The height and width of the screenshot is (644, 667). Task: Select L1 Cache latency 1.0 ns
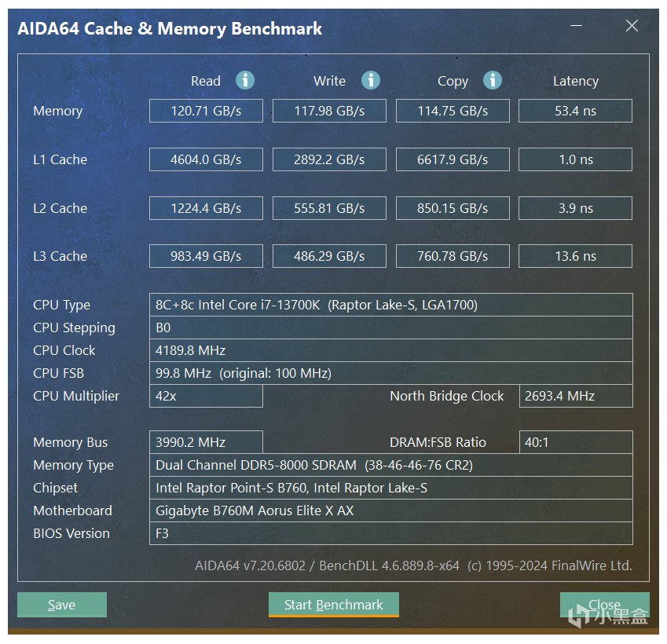[x=575, y=159]
